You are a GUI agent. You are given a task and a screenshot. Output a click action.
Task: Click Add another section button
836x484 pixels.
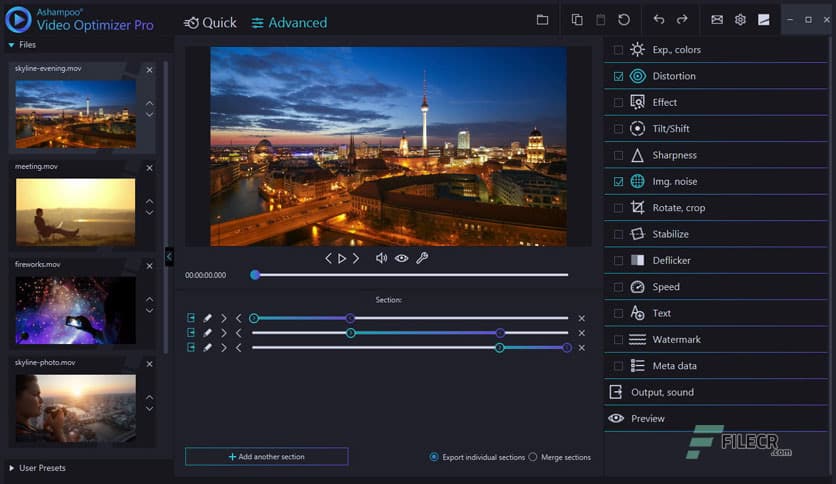click(267, 457)
